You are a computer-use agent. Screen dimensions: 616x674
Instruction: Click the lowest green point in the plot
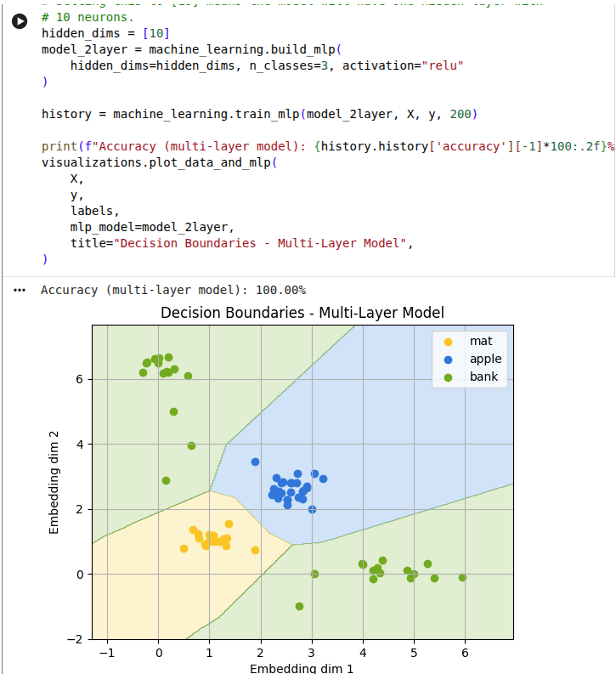tap(299, 606)
